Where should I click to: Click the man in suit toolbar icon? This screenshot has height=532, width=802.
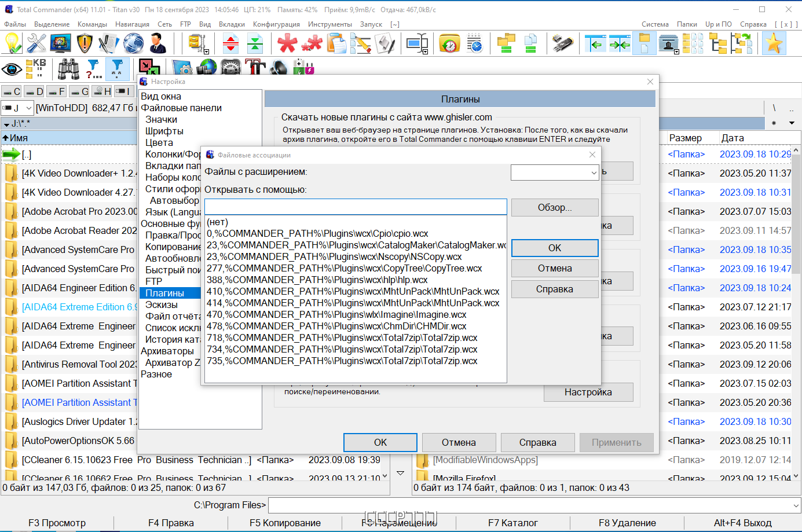click(158, 43)
